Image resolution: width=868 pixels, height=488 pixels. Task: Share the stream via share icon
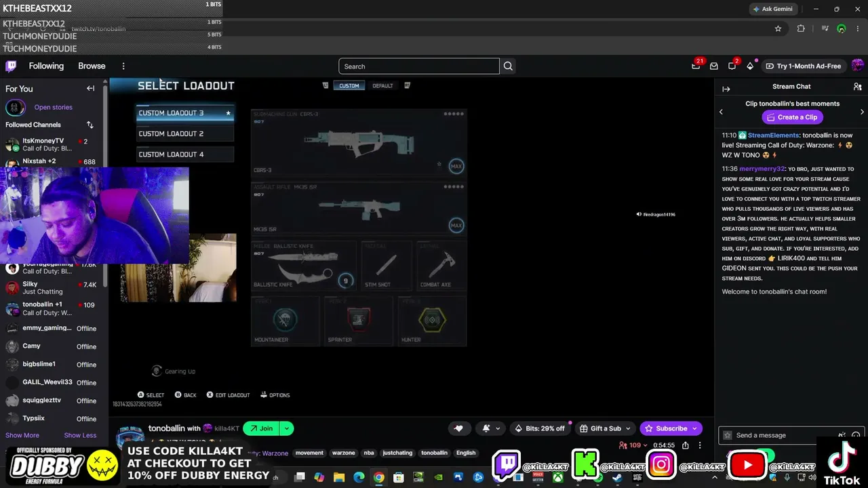(686, 445)
